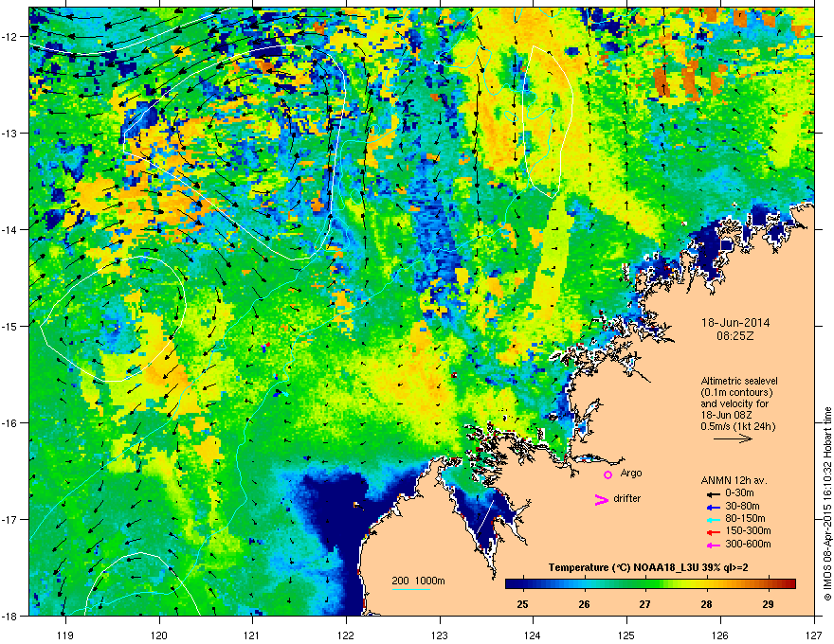
Task: Click the latitude axis label -14
Action: click(x=10, y=229)
